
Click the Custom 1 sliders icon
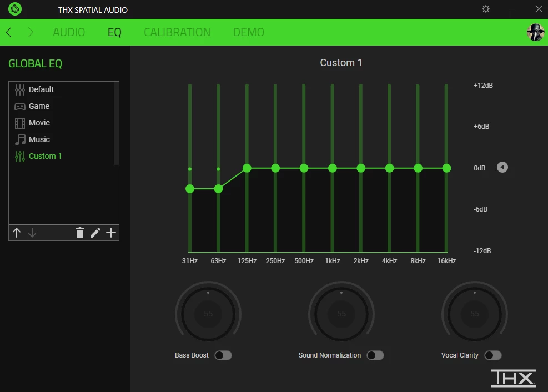[x=20, y=157]
